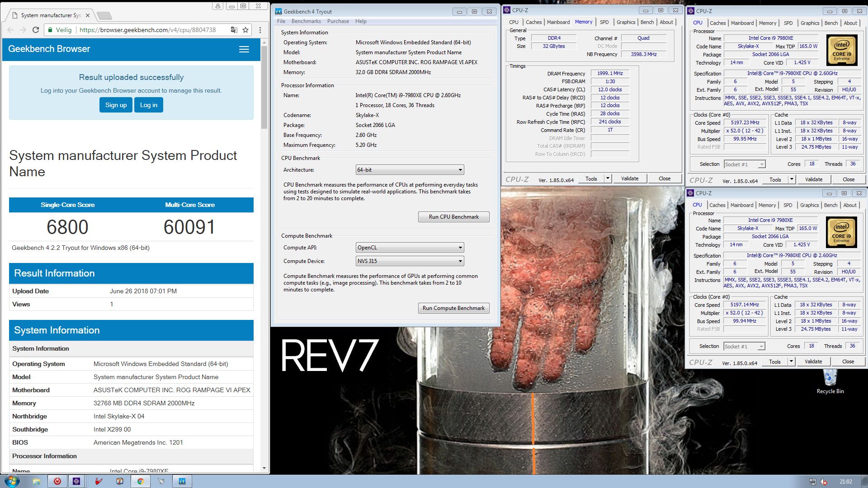The image size is (868, 488).
Task: Switch to Caches tab in top-right CPU-Z
Action: 717,23
